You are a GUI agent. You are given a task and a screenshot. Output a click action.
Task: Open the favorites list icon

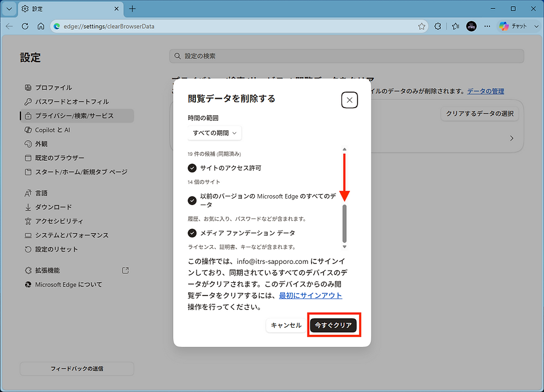click(456, 27)
